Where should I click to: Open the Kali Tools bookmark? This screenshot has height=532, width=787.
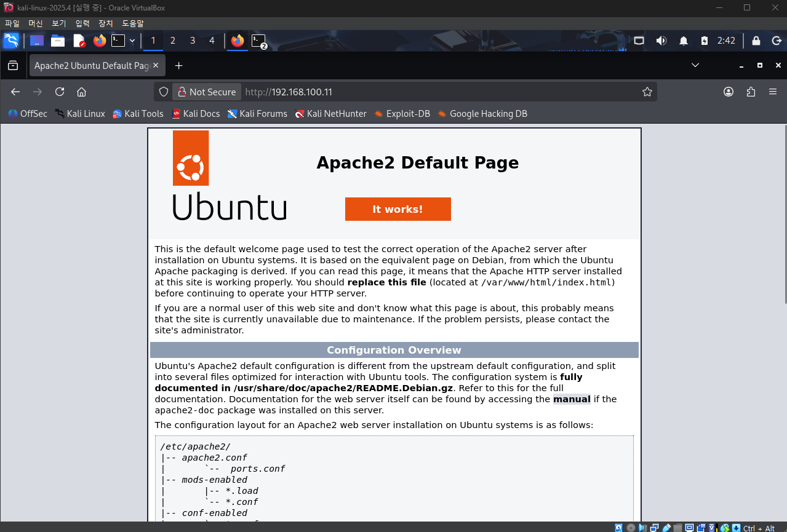138,114
